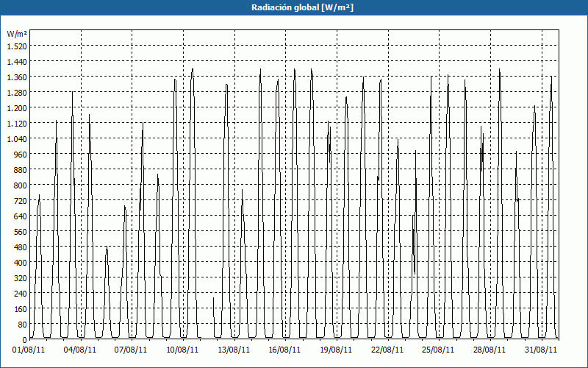Click the 1.120 y-axis value

(17, 123)
